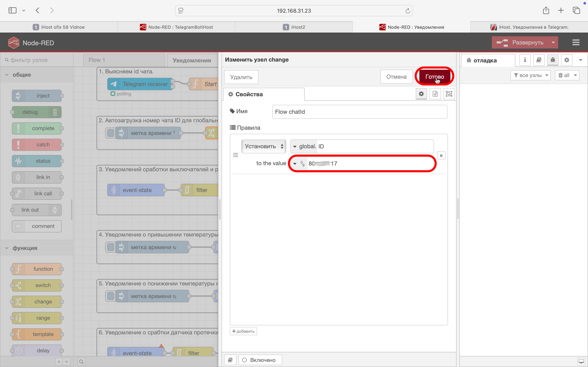
Task: Open the Node-RED hamburger main menu
Action: click(x=576, y=43)
